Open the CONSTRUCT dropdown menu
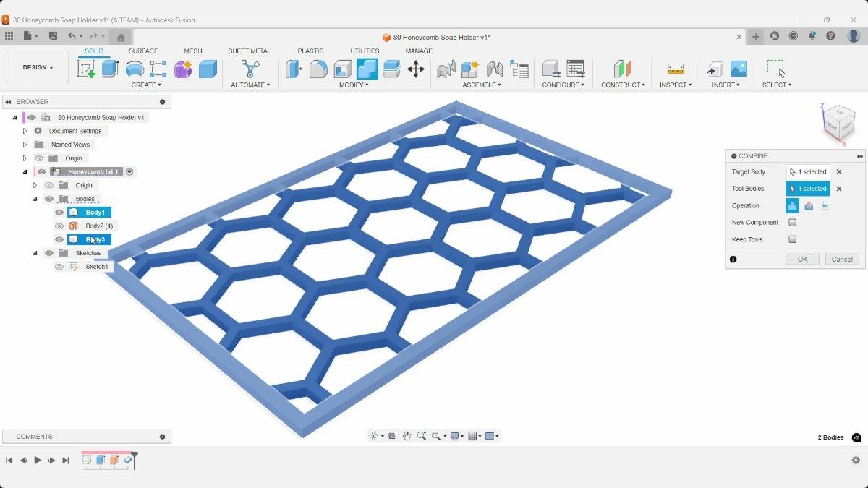Screen dimensions: 868x488 [x=623, y=85]
